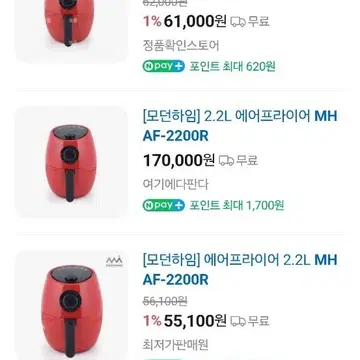This screenshot has height=360, width=360.
Task: Open '[모던하임] 에어프라이어 2.2L MH AF-2200R' title link
Action: (240, 270)
